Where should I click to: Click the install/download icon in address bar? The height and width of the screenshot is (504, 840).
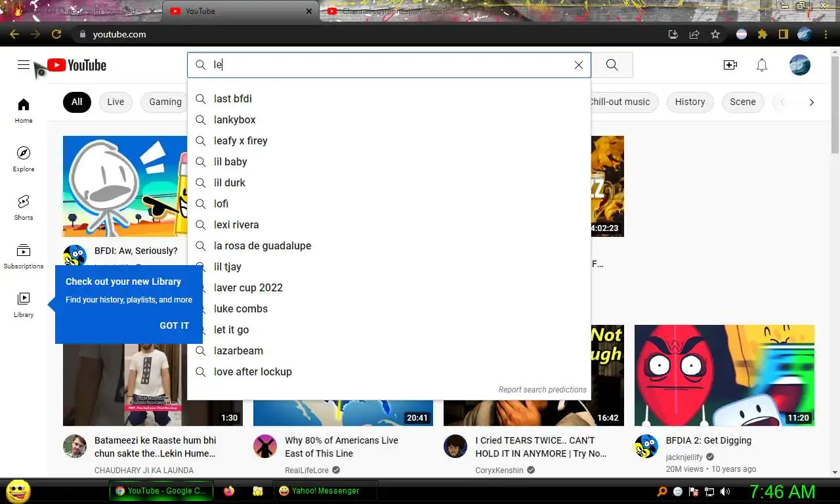tap(673, 34)
